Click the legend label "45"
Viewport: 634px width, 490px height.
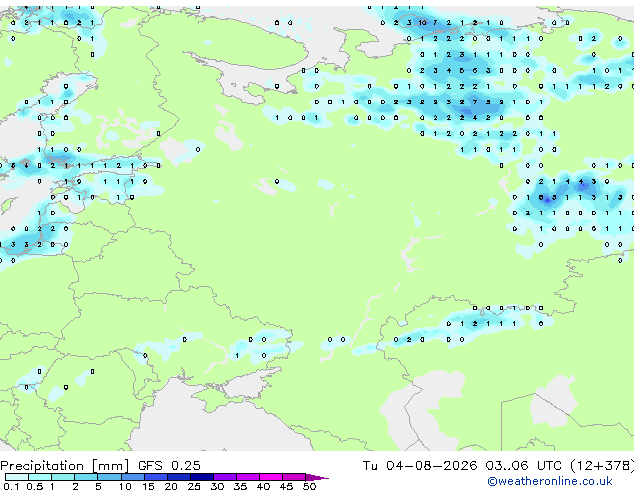[286, 486]
